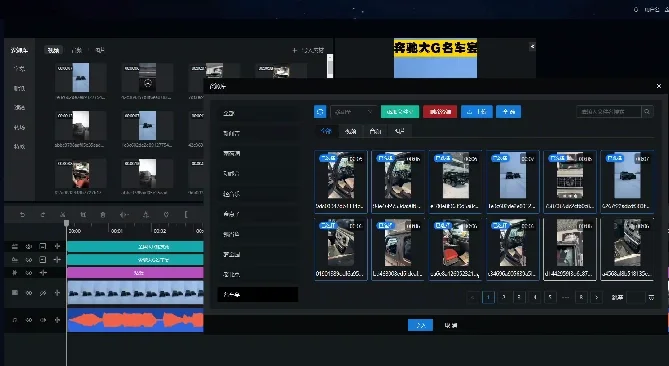Go to next page arrow in pagination
This screenshot has width=669, height=366.
coord(596,297)
